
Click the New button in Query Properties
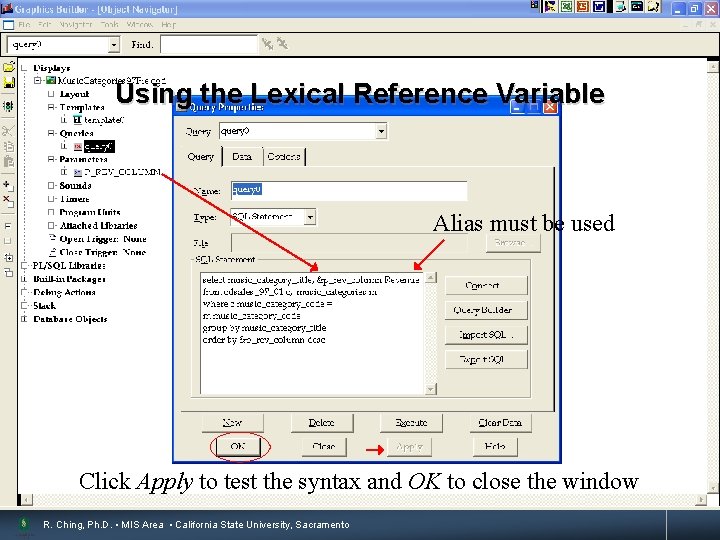pyautogui.click(x=232, y=422)
